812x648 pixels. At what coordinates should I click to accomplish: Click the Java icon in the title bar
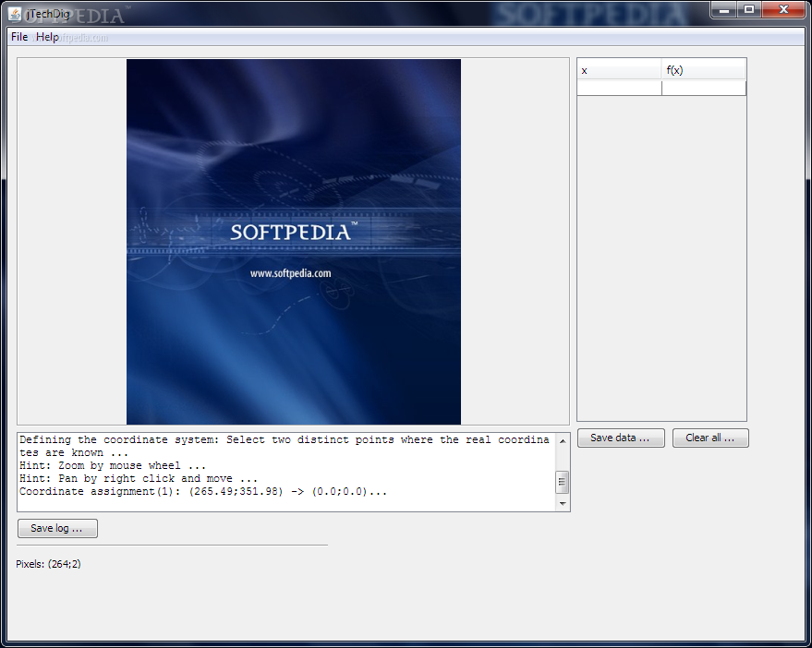coord(15,14)
